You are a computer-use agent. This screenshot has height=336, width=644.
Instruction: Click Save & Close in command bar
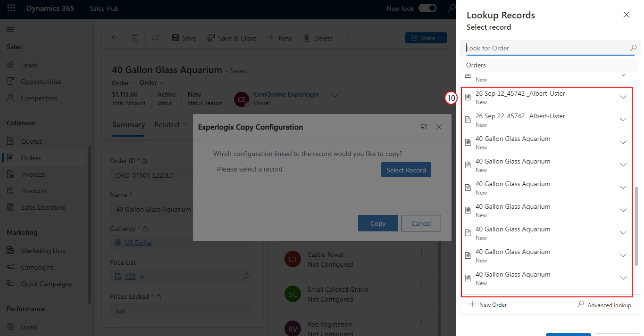(x=232, y=38)
